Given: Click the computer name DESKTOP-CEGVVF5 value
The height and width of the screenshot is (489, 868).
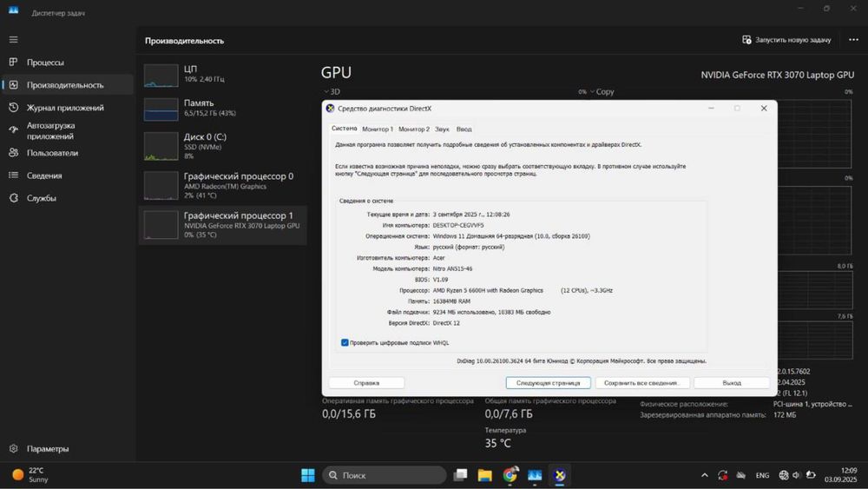Looking at the screenshot, I should tap(458, 226).
